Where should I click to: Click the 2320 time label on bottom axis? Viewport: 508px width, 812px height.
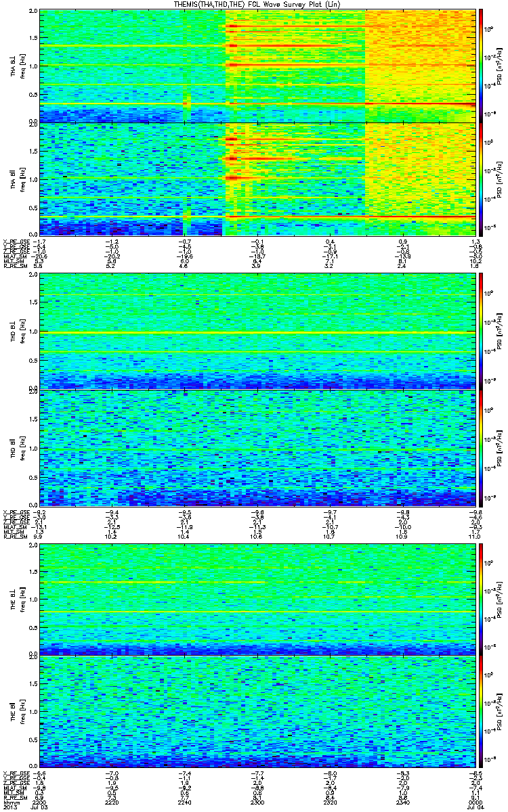click(329, 802)
